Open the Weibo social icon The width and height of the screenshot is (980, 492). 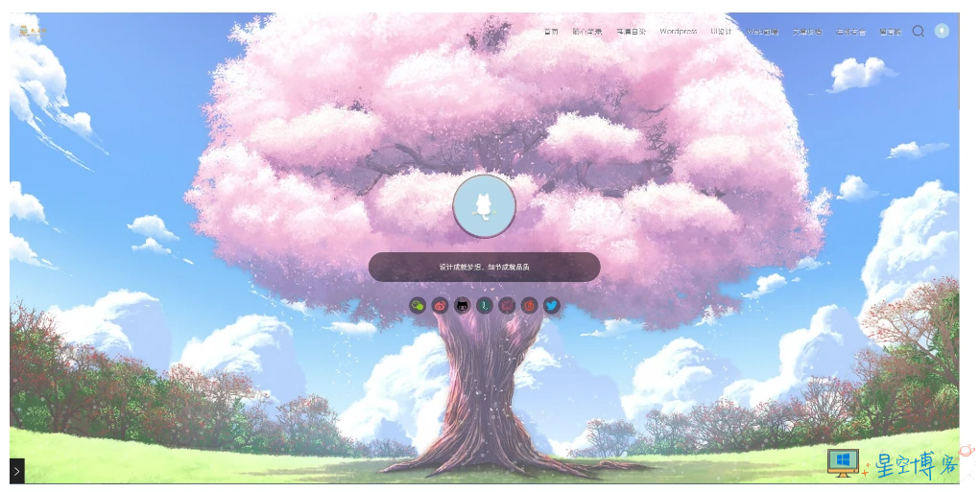(440, 305)
